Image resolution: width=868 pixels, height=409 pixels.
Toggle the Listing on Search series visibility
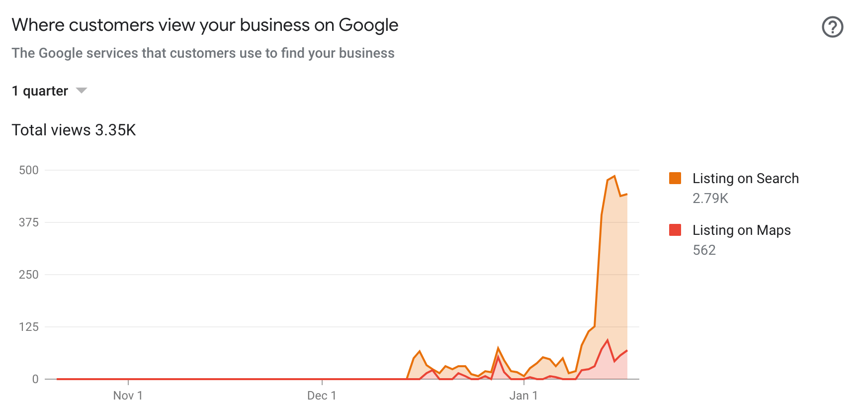[746, 178]
